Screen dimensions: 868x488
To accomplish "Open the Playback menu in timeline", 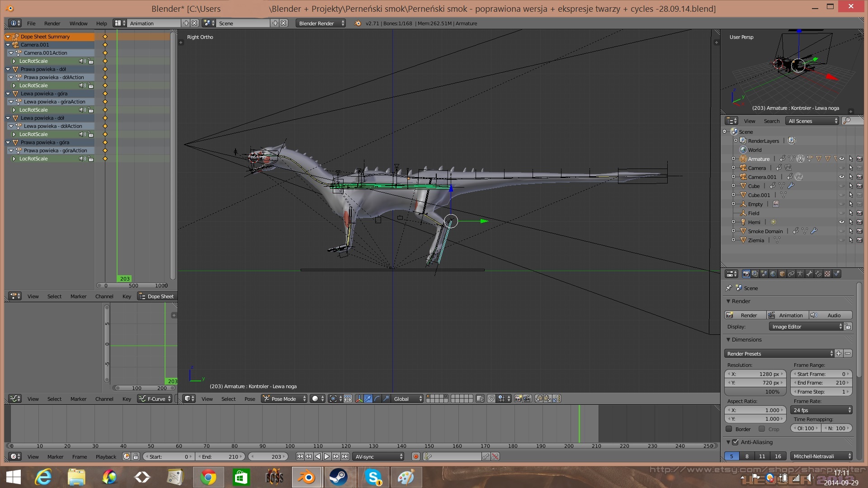I will pyautogui.click(x=106, y=456).
